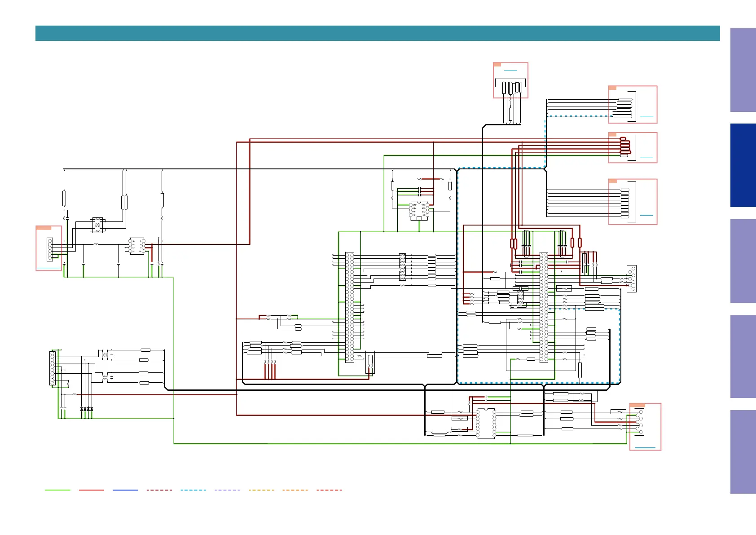Follow link in the eight-wire right connector box
This screenshot has height=535, width=756.
[x=646, y=215]
